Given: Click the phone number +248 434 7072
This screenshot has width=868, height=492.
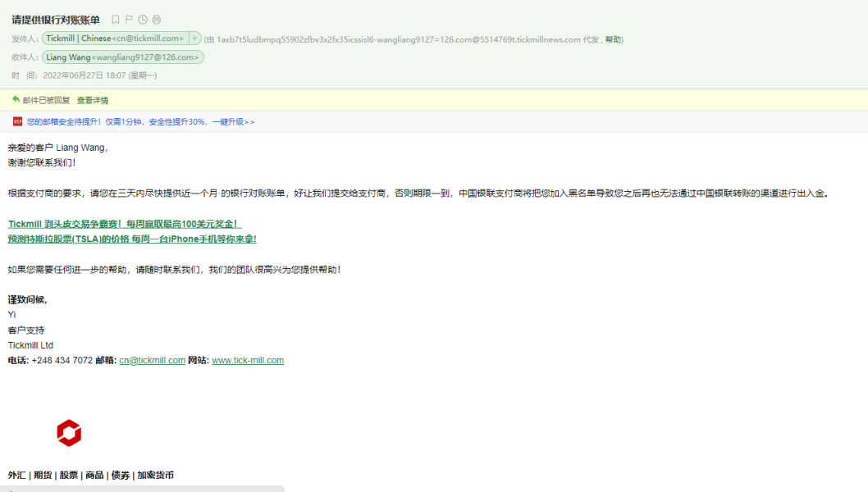Looking at the screenshot, I should pos(62,360).
